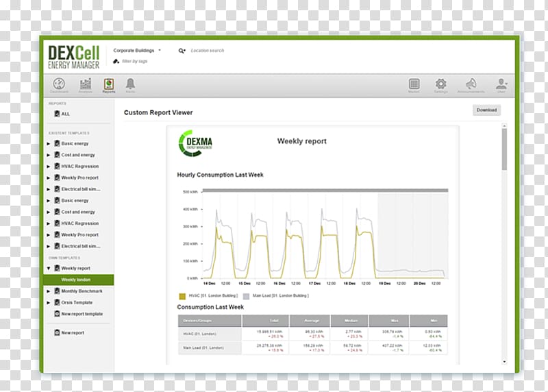This screenshot has width=548, height=392.
Task: Select the Weekly london report
Action: click(75, 280)
